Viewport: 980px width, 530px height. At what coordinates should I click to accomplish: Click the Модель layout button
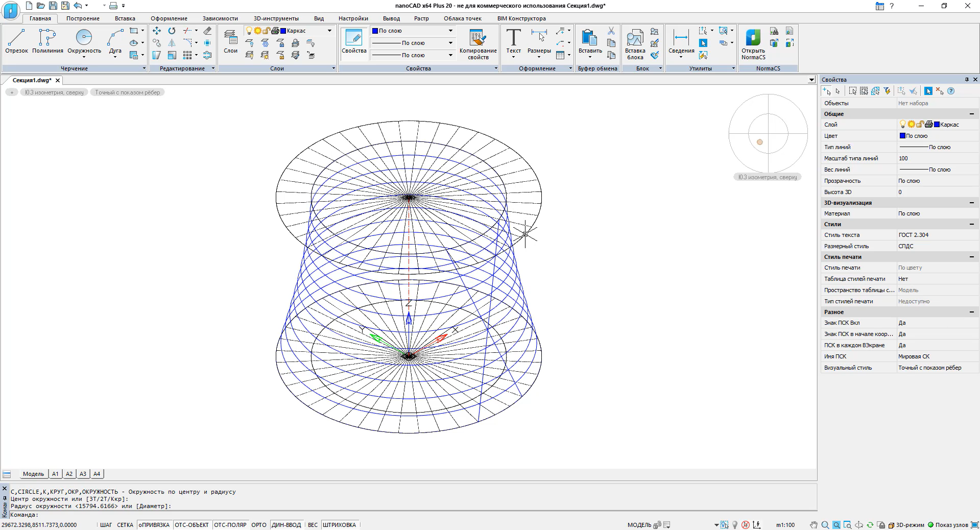pos(34,474)
